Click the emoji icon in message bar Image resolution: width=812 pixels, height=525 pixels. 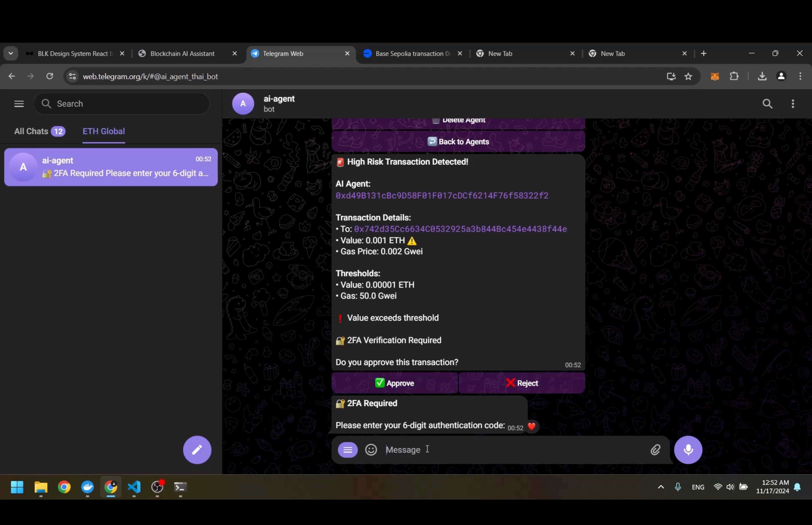click(x=371, y=449)
